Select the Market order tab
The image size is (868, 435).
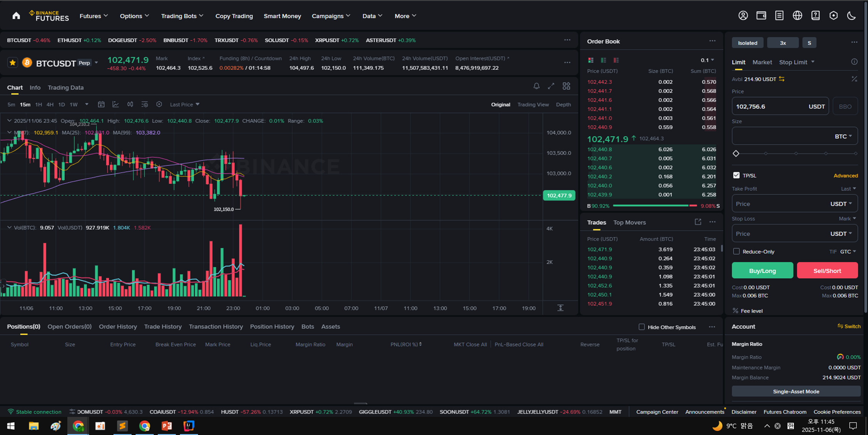762,62
